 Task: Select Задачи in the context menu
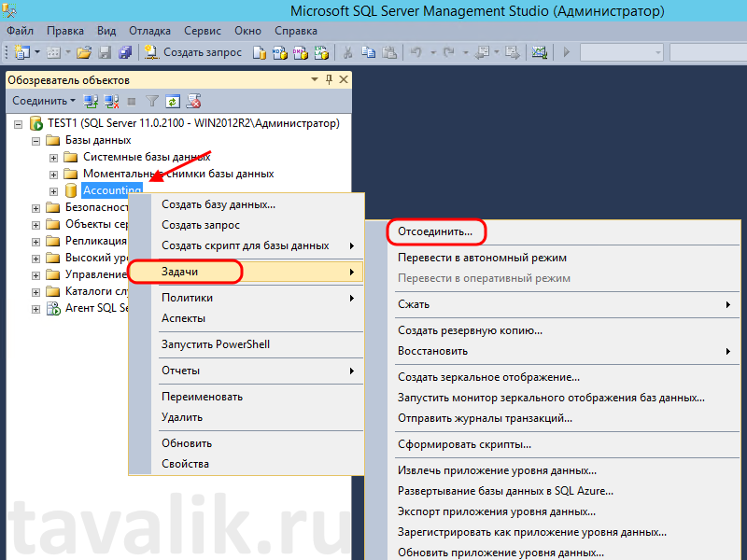[x=247, y=272]
